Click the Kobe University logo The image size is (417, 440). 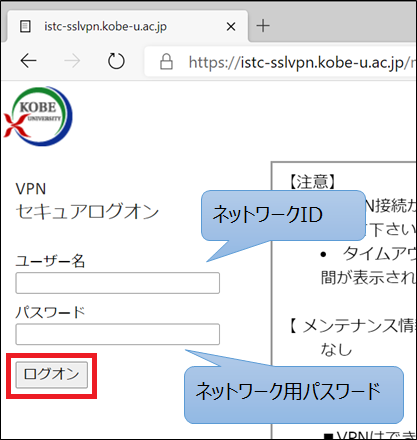point(38,116)
